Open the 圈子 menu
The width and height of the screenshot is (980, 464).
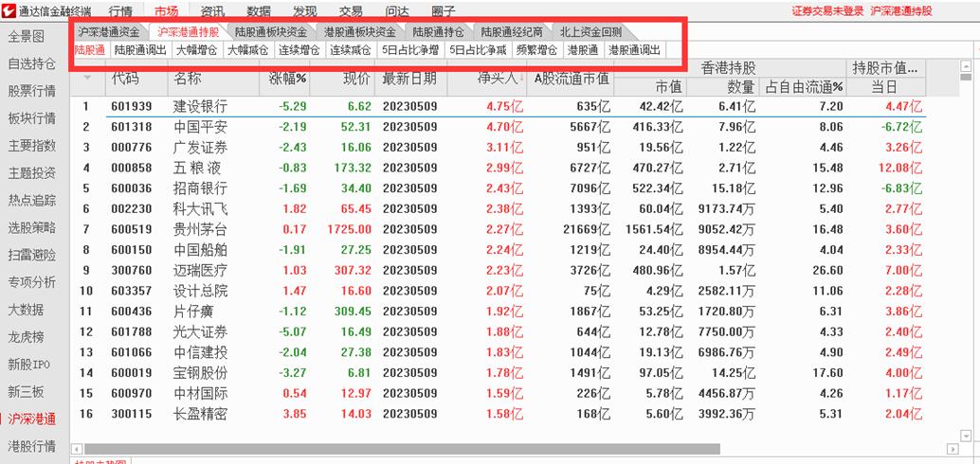(x=444, y=11)
